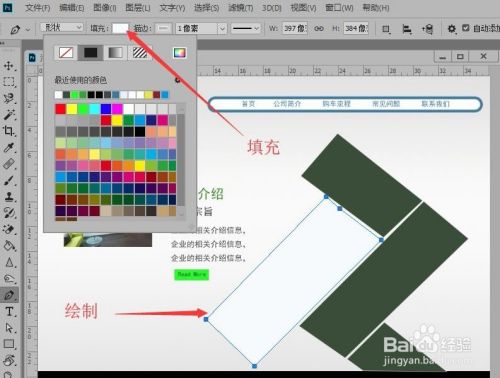Viewport: 500px width, 378px height.
Task: Click 公司简介 in the navigation bar
Action: 287,104
